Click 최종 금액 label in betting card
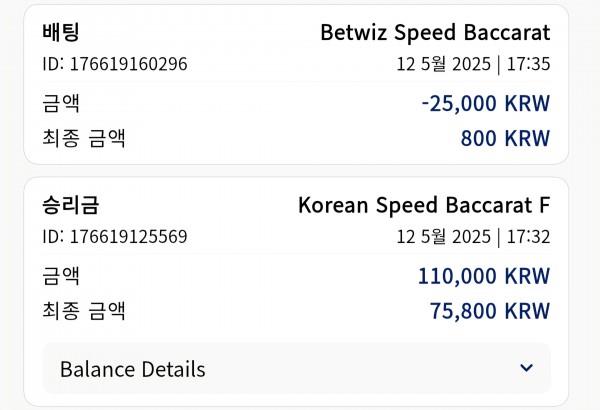 click(x=84, y=138)
